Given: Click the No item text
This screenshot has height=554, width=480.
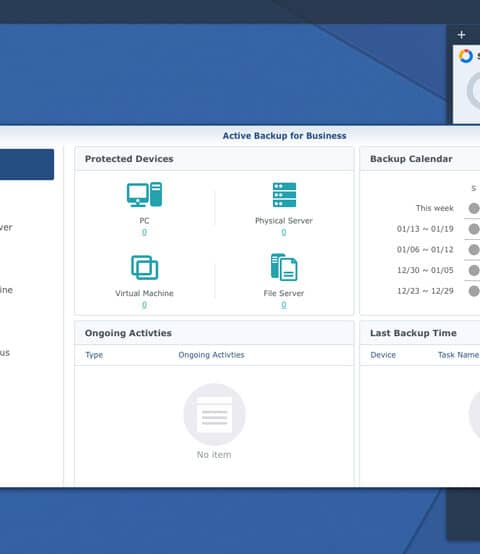Looking at the screenshot, I should (214, 455).
